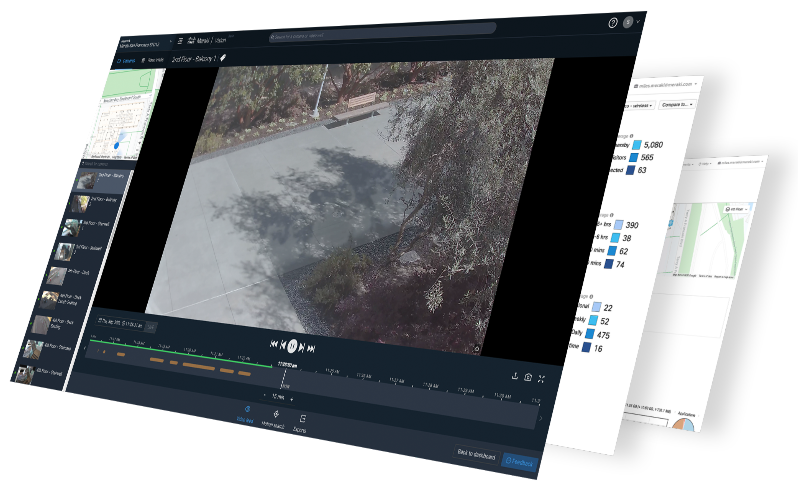Open the wireless dropdown in dashboard window
The image size is (798, 491).
click(x=640, y=105)
